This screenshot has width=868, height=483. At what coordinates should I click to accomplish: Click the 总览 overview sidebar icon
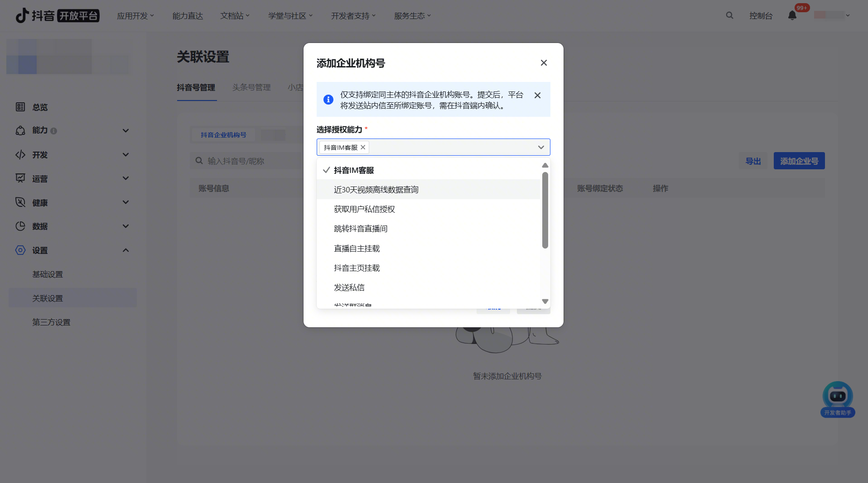point(20,107)
